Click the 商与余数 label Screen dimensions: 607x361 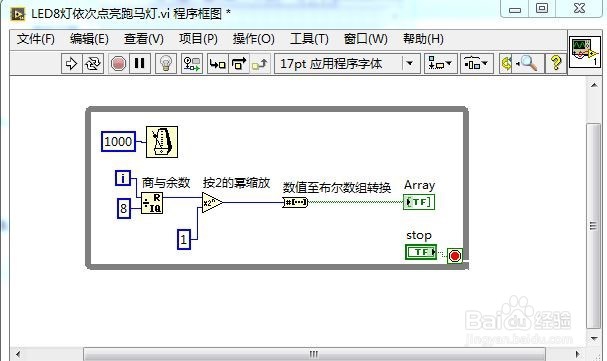pyautogui.click(x=166, y=183)
